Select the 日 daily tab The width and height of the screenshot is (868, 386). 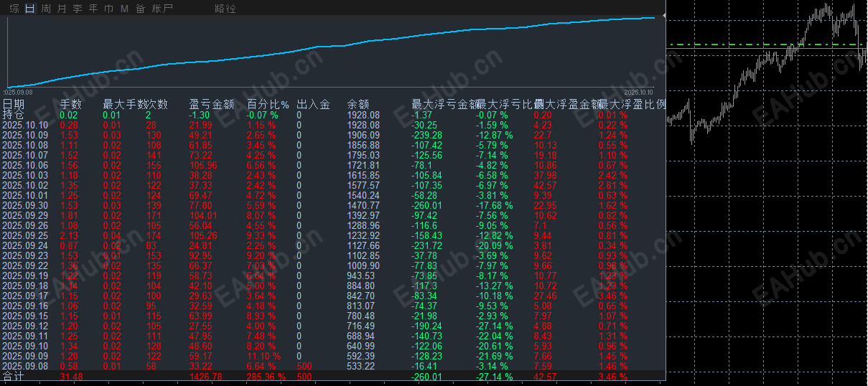(29, 9)
